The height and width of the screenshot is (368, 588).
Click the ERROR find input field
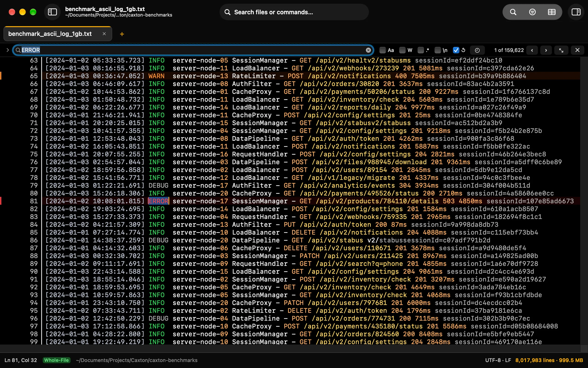[193, 50]
